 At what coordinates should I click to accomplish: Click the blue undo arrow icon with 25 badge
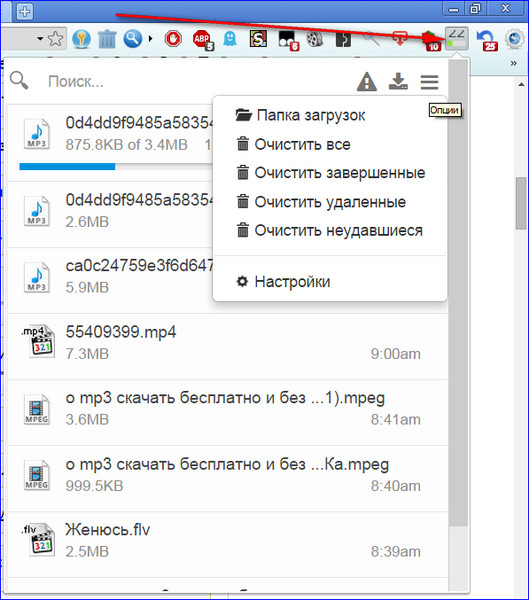coord(487,40)
